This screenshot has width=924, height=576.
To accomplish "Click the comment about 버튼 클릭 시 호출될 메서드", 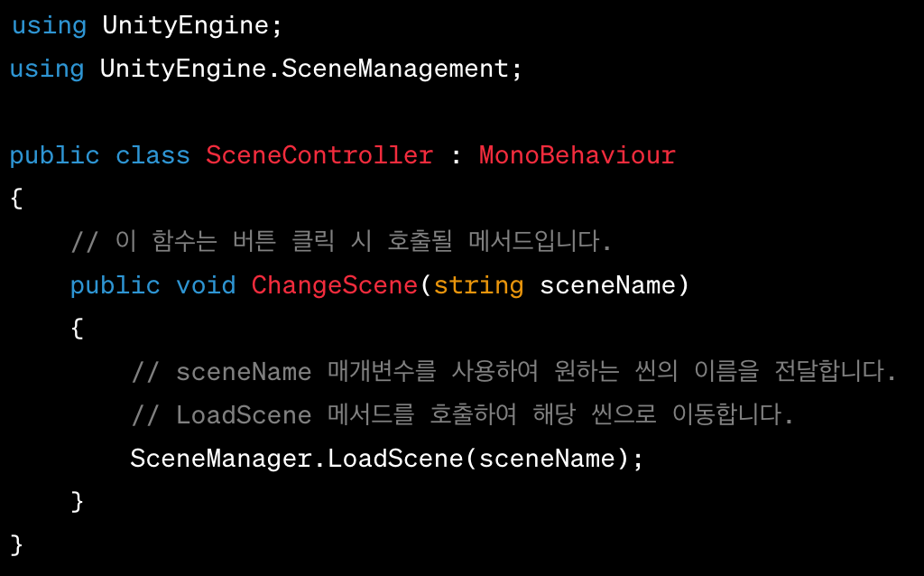I will coord(341,241).
